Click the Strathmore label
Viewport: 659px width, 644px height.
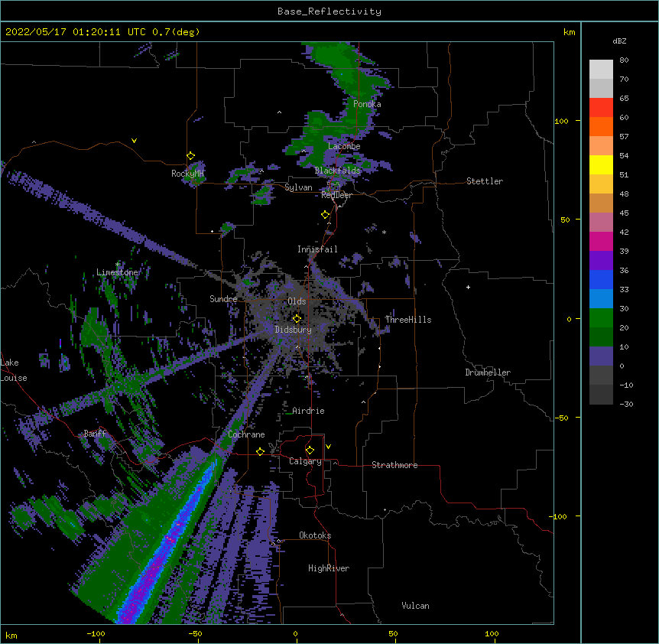[x=394, y=465]
